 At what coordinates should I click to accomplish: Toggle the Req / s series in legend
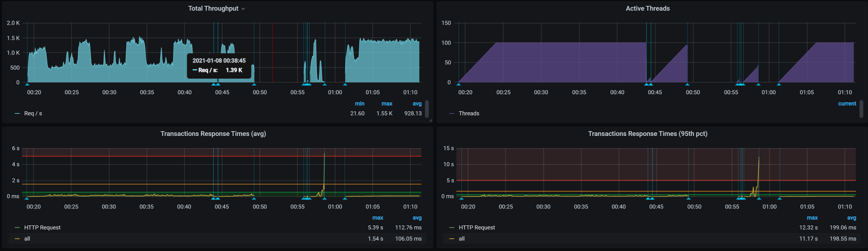[33, 114]
